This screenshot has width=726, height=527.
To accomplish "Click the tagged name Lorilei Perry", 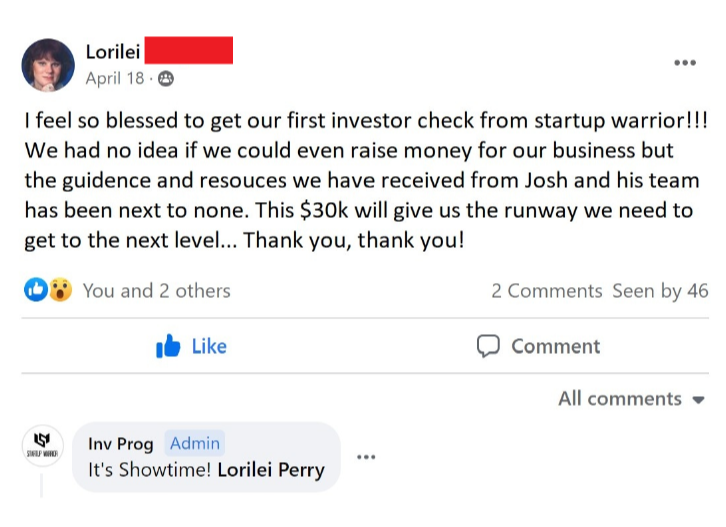I will (271, 469).
